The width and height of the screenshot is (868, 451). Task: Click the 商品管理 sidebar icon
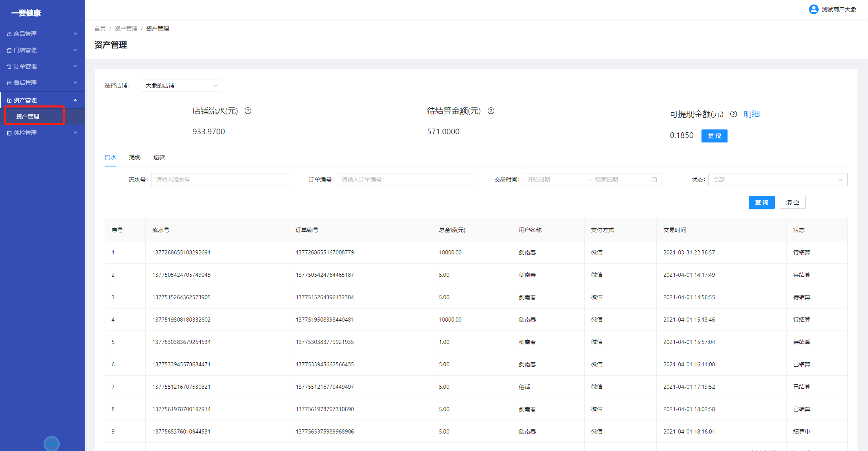tap(9, 34)
